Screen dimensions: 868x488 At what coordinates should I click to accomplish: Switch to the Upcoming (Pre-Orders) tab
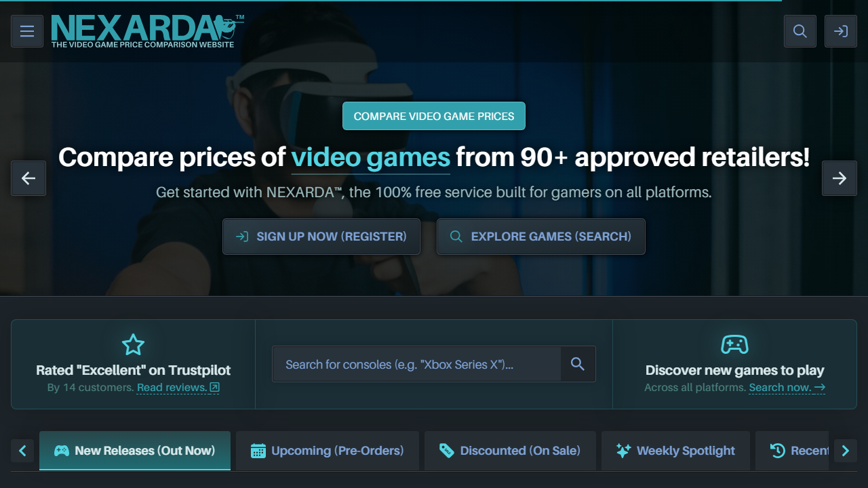327,450
